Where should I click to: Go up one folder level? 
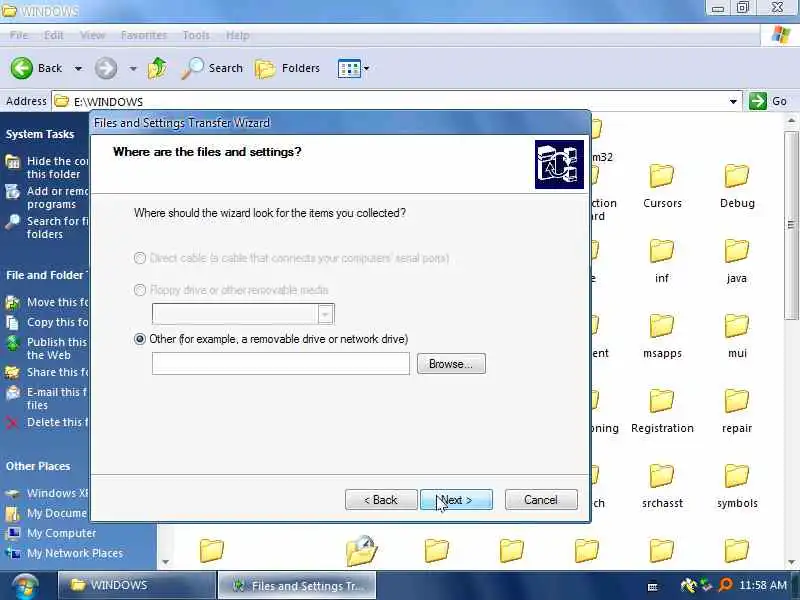tap(157, 68)
